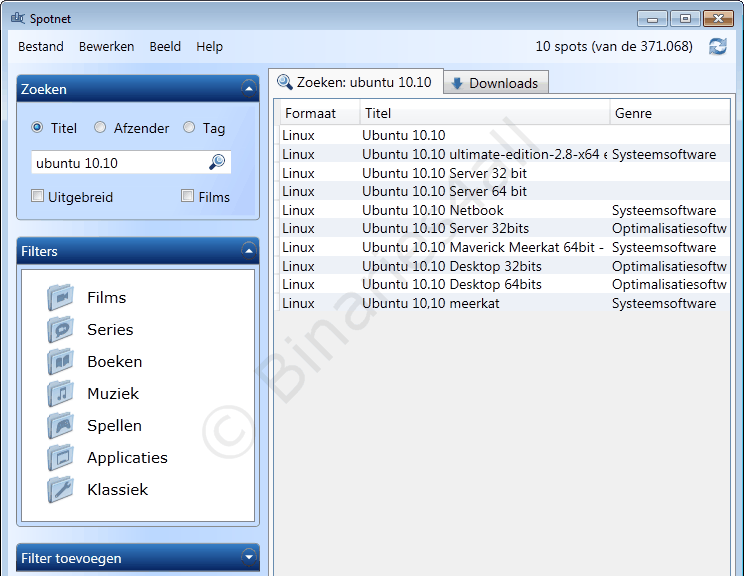This screenshot has width=744, height=576.
Task: Open the Boeken filter folder icon
Action: (60, 361)
